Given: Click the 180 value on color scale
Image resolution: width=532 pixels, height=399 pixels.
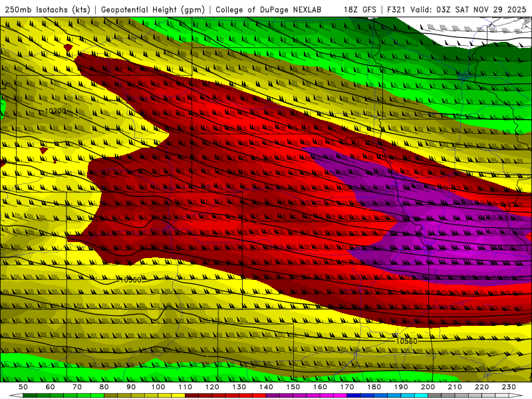Looking at the screenshot, I should 374,387.
